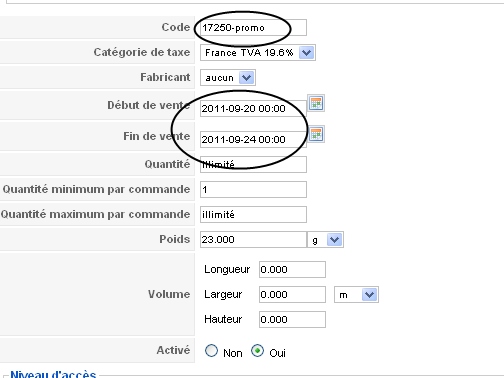The width and height of the screenshot is (504, 378).
Task: Click the Largeur input field
Action: click(x=292, y=295)
